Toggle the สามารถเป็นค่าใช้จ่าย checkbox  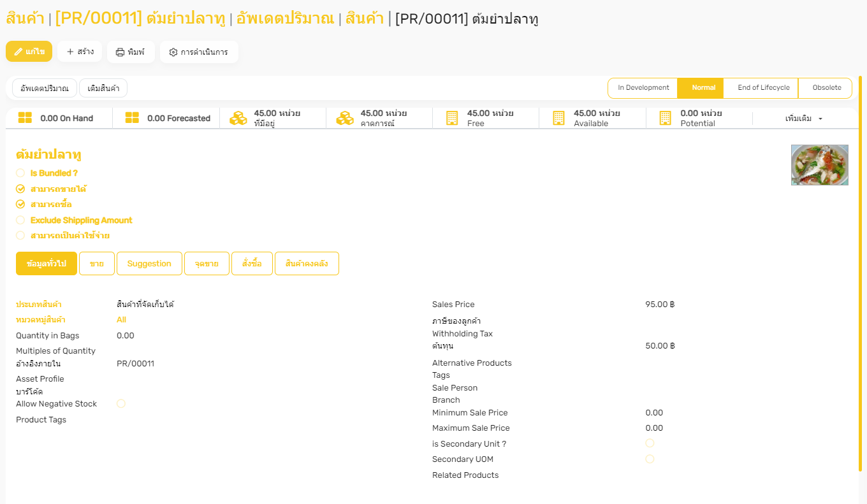20,235
